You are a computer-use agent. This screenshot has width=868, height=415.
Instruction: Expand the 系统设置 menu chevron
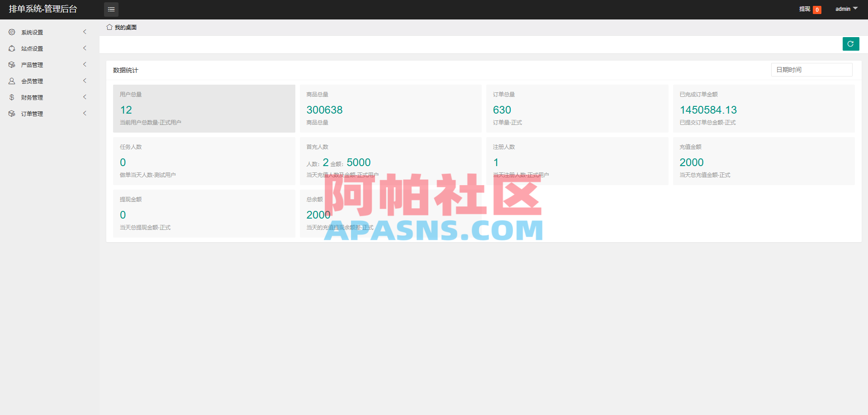[x=85, y=32]
